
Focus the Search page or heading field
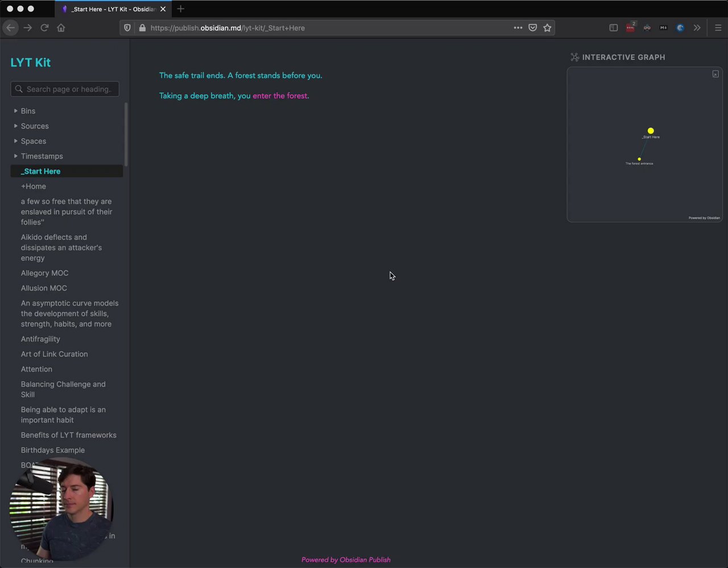pos(65,89)
